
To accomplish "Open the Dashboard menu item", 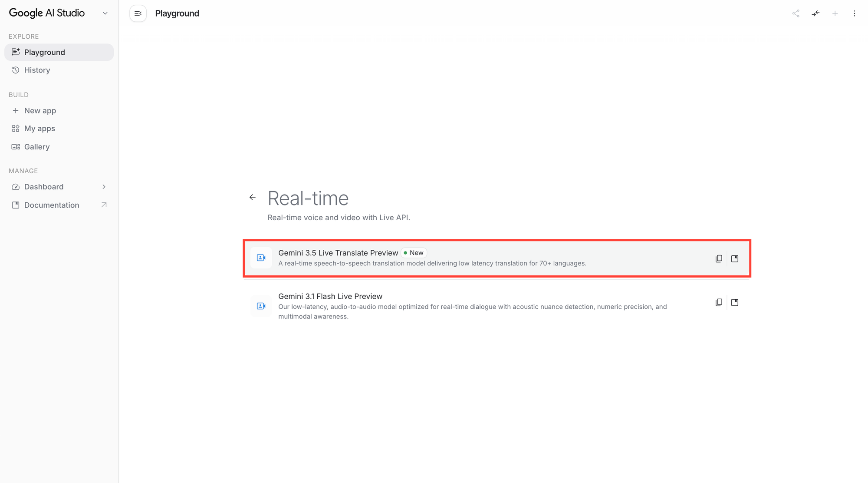I will (59, 187).
